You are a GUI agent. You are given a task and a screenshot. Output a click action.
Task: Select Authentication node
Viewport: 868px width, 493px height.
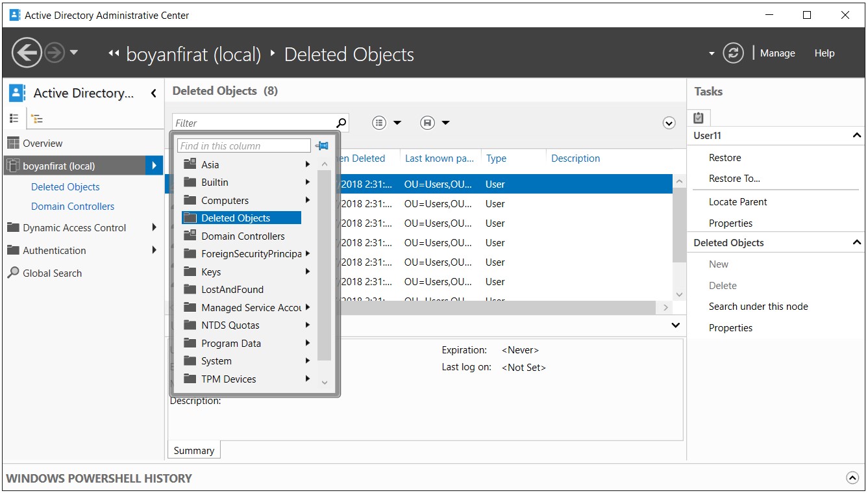tap(55, 250)
